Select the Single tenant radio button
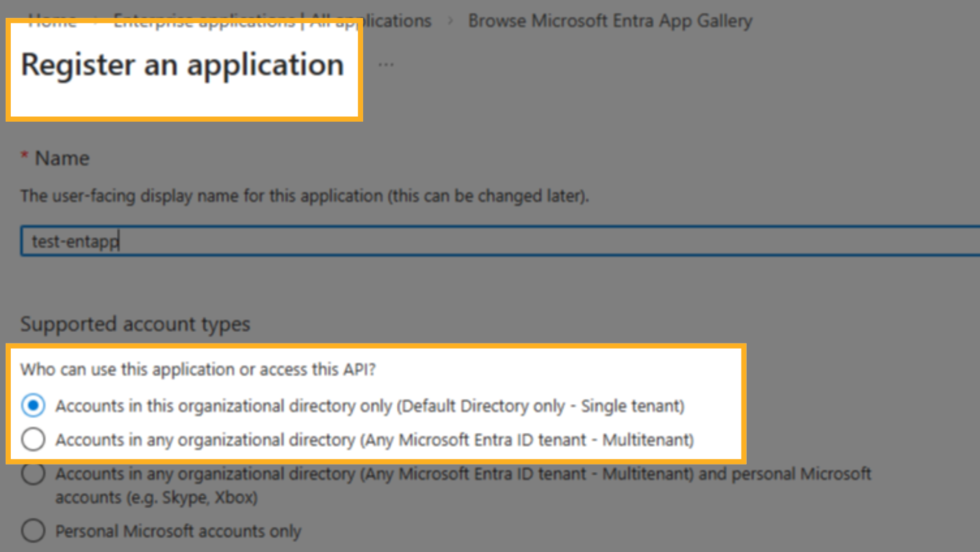 pyautogui.click(x=33, y=406)
